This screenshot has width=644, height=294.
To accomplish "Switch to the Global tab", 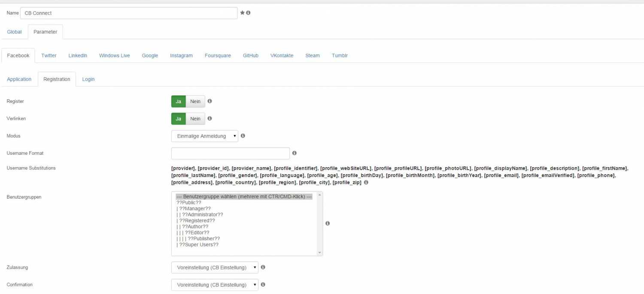I will tap(14, 32).
